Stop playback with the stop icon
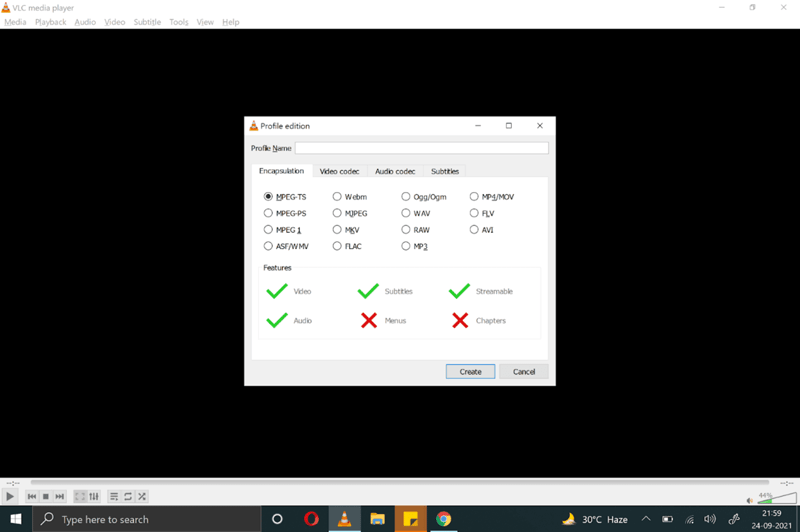This screenshot has width=800, height=532. [46, 496]
